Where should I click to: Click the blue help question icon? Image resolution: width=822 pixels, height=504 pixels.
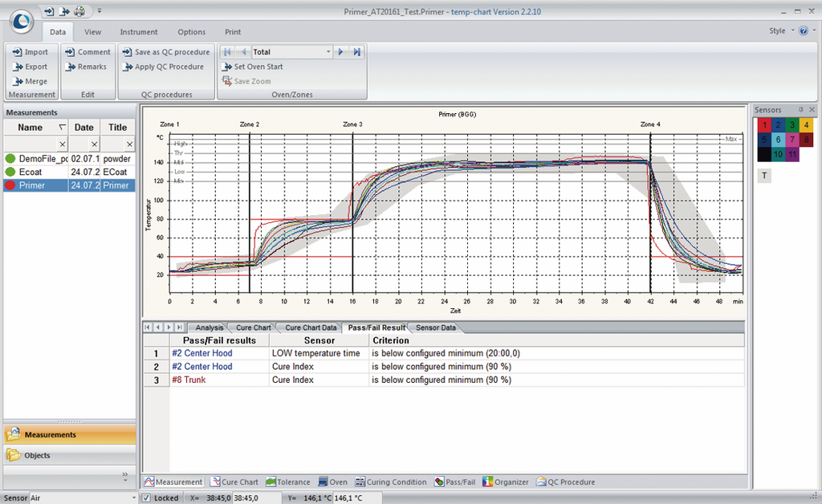(803, 31)
